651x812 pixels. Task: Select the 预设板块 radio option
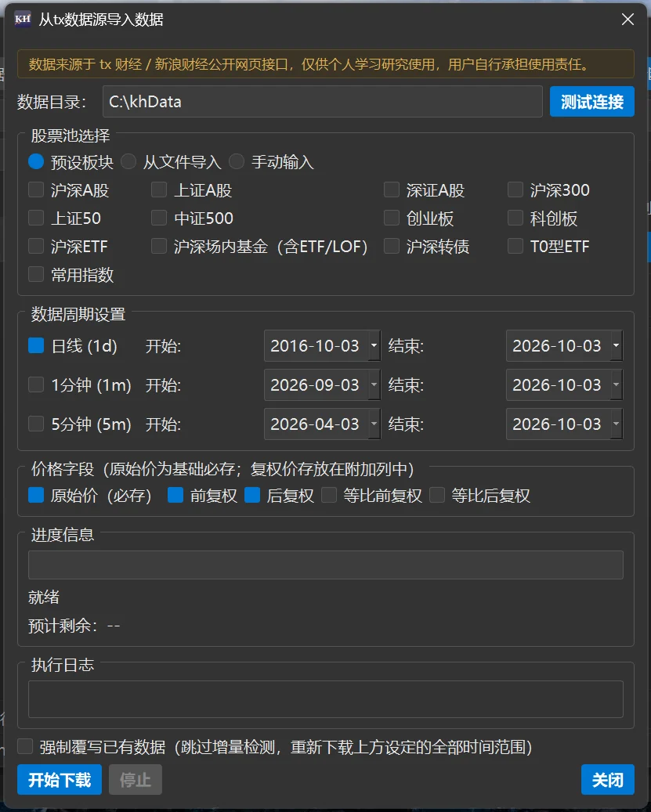tap(36, 162)
